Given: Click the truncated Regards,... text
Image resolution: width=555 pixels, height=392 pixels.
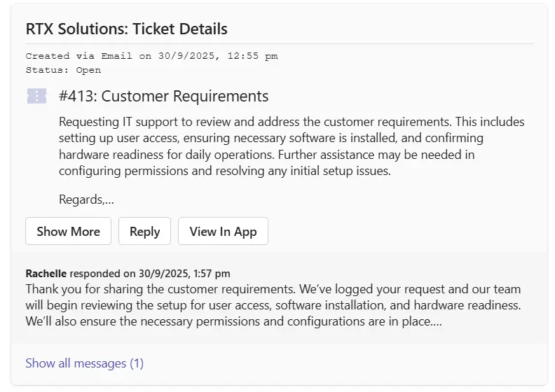Looking at the screenshot, I should 86,199.
